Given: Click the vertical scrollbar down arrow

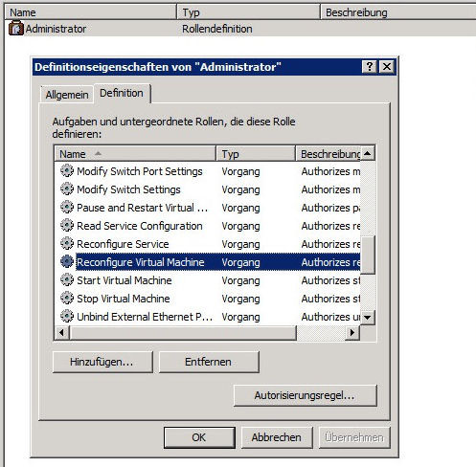Looking at the screenshot, I should (x=368, y=318).
